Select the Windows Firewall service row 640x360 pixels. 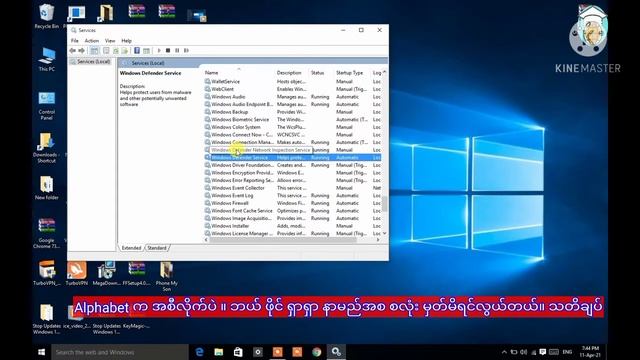click(x=292, y=203)
